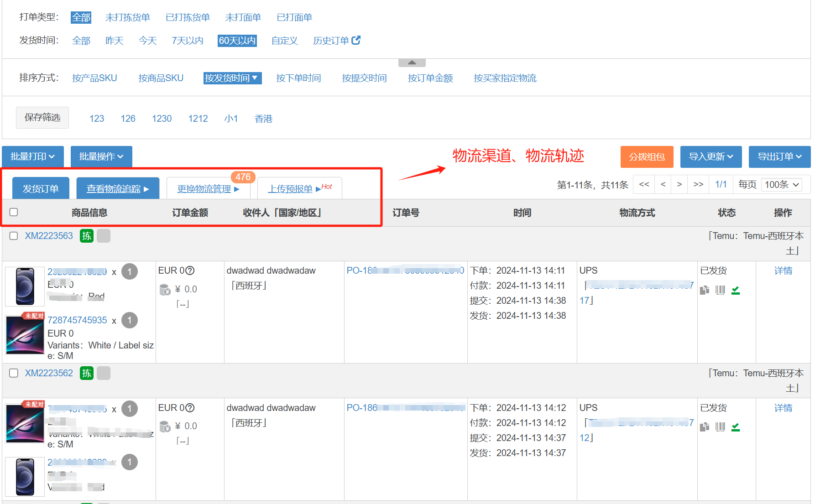This screenshot has height=504, width=815.
Task: Click the iPhone product thumbnail of the first order
Action: [24, 286]
